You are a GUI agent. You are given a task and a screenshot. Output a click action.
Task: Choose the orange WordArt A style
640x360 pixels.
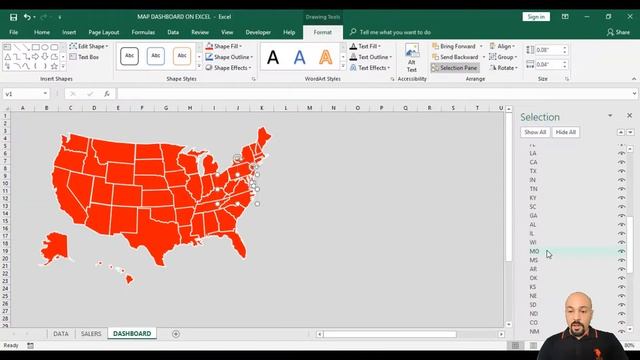click(326, 57)
